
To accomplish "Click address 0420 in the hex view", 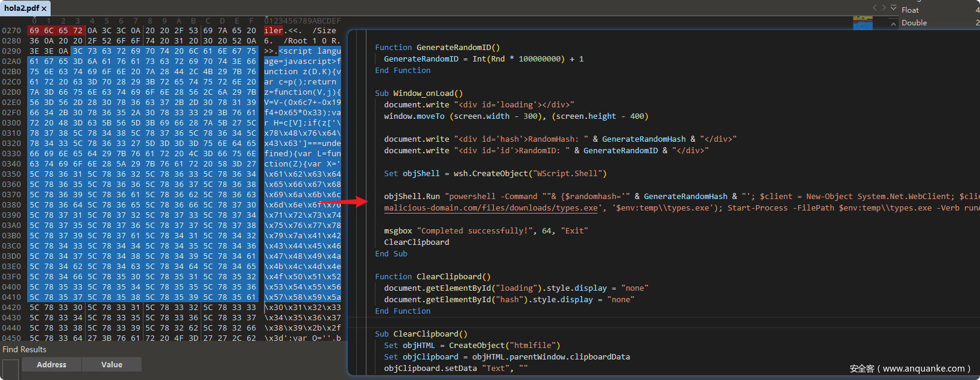I will (x=11, y=307).
